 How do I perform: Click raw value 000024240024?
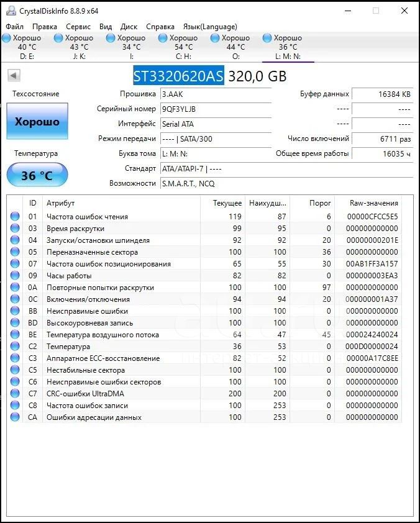point(372,335)
